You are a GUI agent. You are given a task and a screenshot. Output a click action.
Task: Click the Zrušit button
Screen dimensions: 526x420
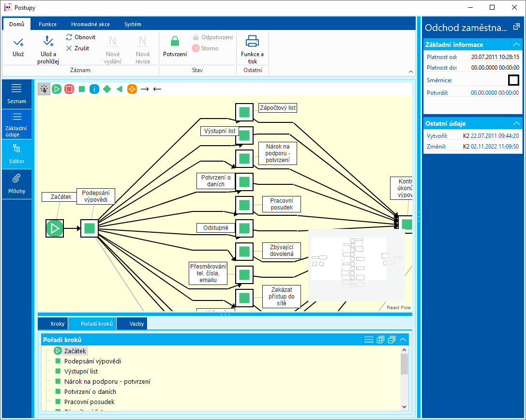pos(77,48)
